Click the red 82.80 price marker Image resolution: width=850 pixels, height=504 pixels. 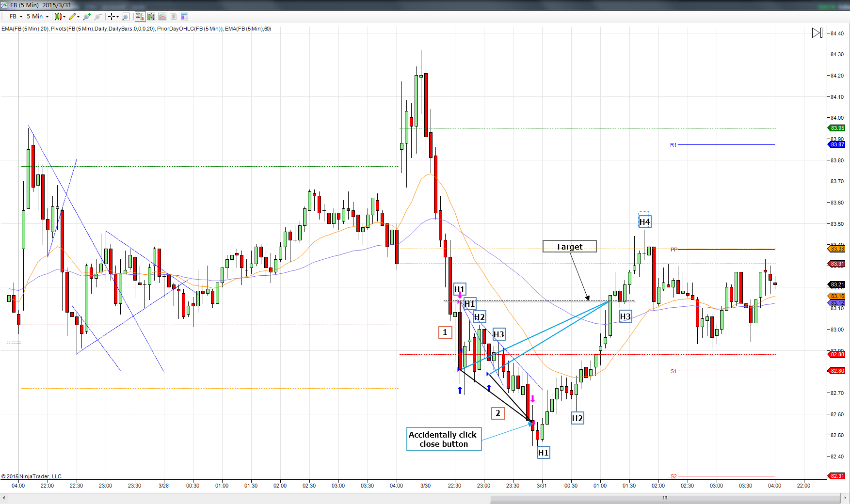837,371
